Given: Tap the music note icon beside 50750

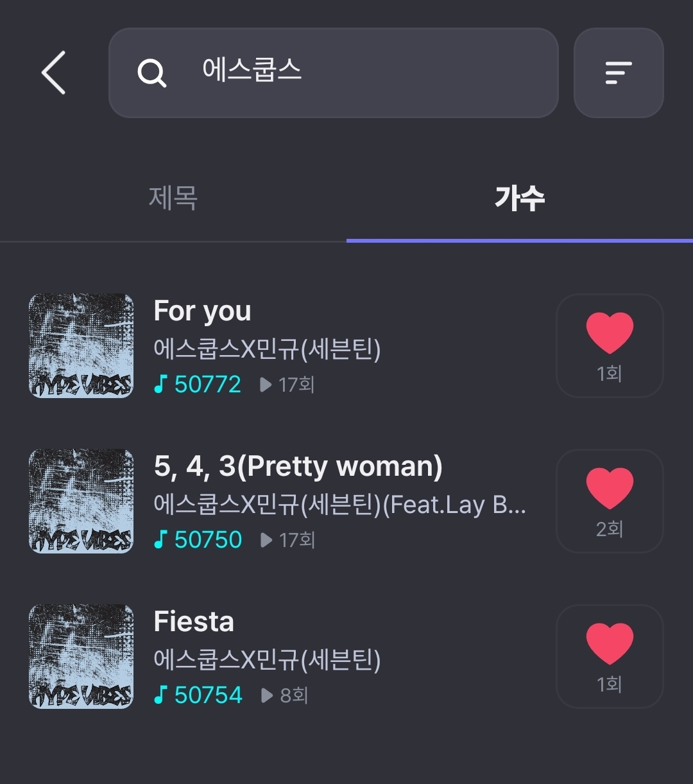Looking at the screenshot, I should [x=160, y=540].
